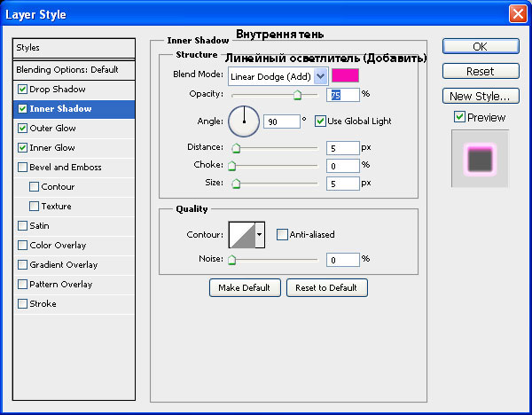Viewport: 532px width, 415px height.
Task: Select Styles in the left list
Action: tap(74, 48)
